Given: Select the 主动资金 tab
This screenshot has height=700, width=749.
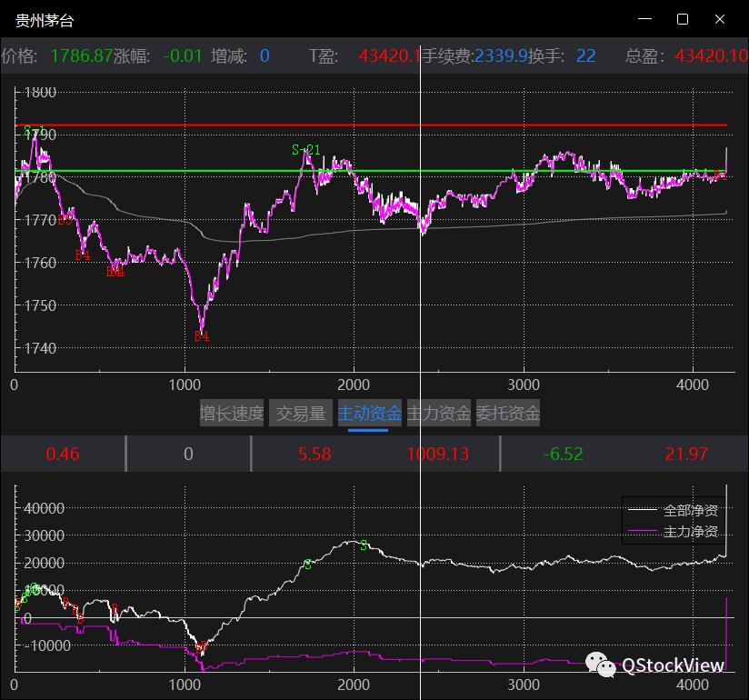Looking at the screenshot, I should pyautogui.click(x=369, y=414).
